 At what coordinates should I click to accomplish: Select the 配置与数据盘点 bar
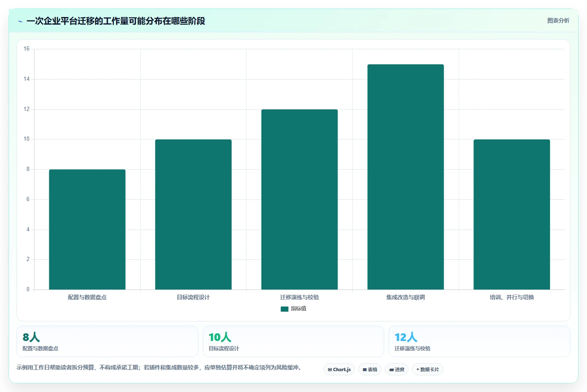pyautogui.click(x=87, y=230)
